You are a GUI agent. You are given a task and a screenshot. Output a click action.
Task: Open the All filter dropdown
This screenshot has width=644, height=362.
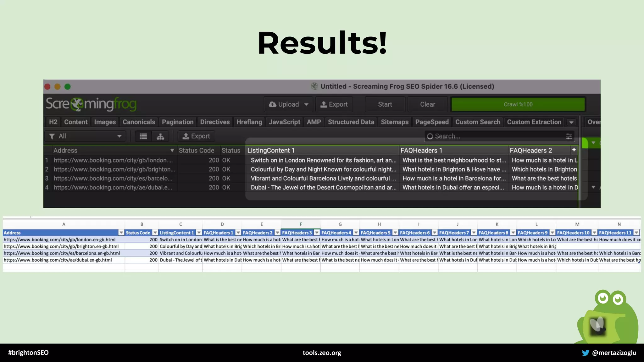point(85,136)
